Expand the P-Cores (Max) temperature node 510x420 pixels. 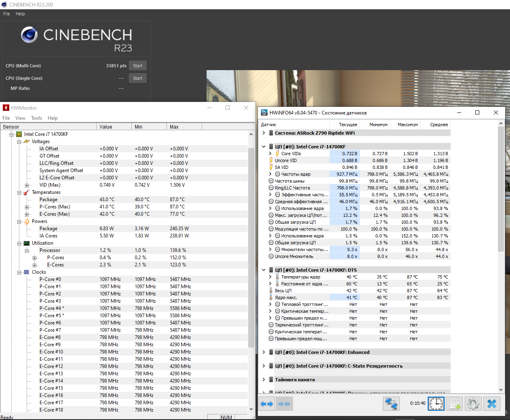pos(27,207)
